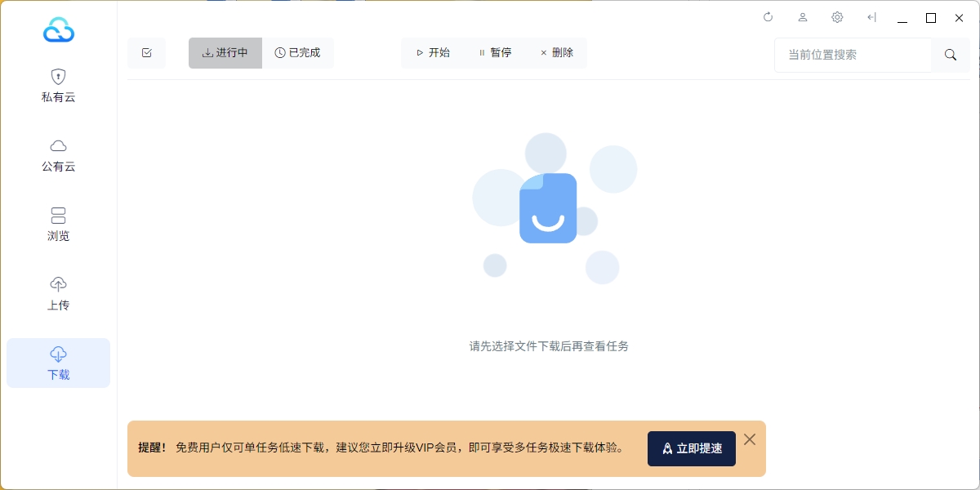Select the 下载 download sidebar item
The height and width of the screenshot is (490, 980).
coord(58,363)
